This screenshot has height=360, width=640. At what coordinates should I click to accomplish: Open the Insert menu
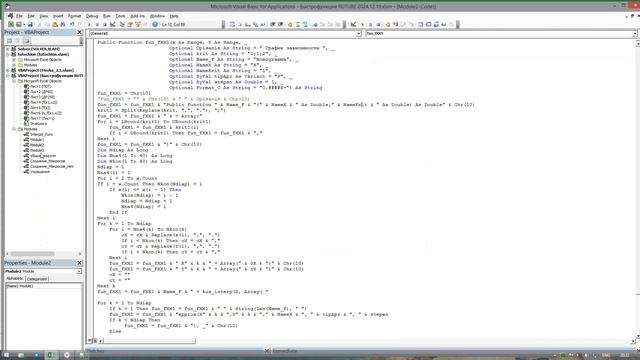[x=58, y=16]
